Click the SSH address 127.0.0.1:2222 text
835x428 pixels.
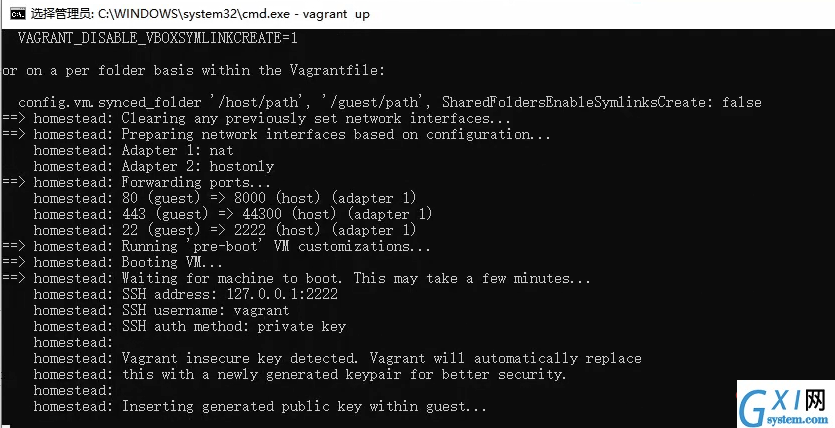click(x=230, y=294)
